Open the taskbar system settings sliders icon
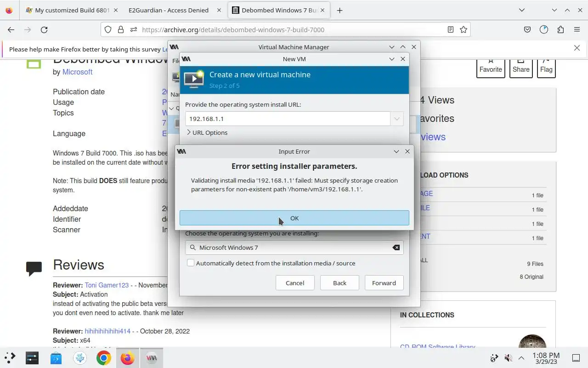This screenshot has width=588, height=368. click(32, 357)
